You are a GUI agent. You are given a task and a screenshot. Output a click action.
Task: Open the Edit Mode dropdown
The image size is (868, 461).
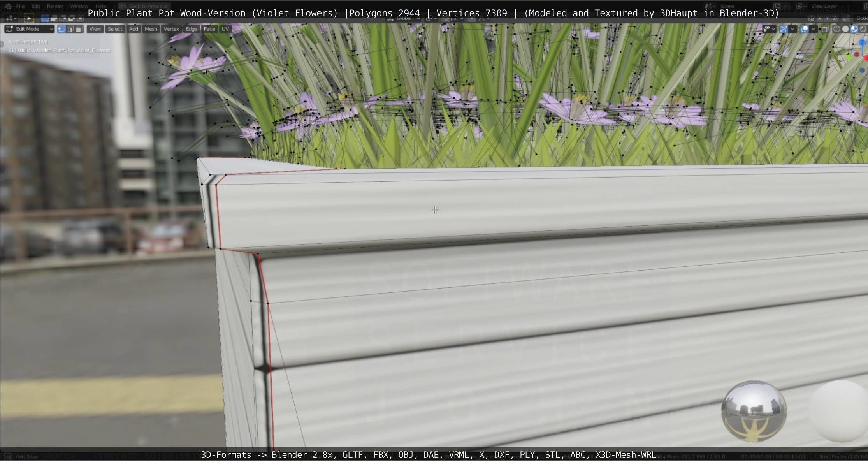[29, 29]
